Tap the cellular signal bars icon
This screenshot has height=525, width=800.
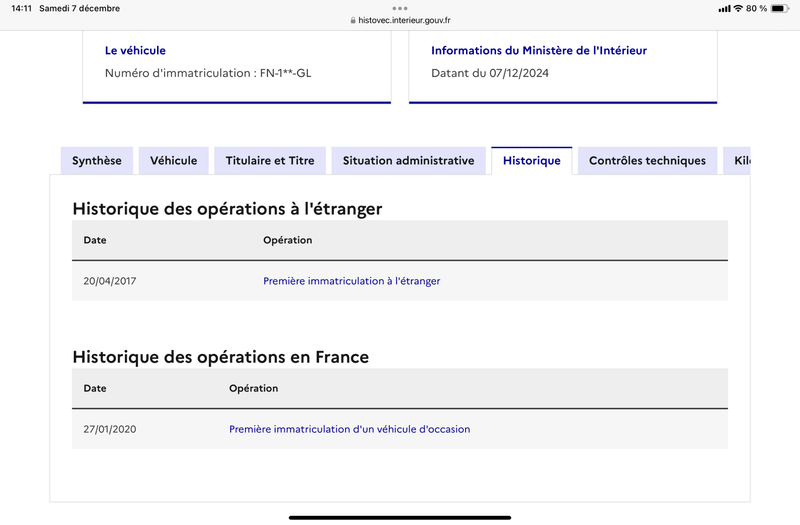point(724,9)
